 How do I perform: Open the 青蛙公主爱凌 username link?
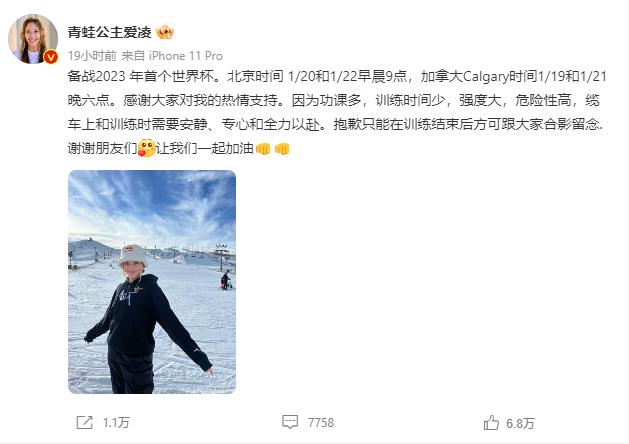click(x=110, y=32)
